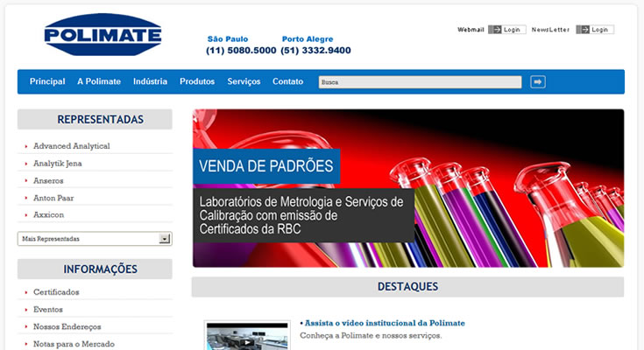This screenshot has width=644, height=350.
Task: Open the A Polimate menu item
Action: click(99, 81)
